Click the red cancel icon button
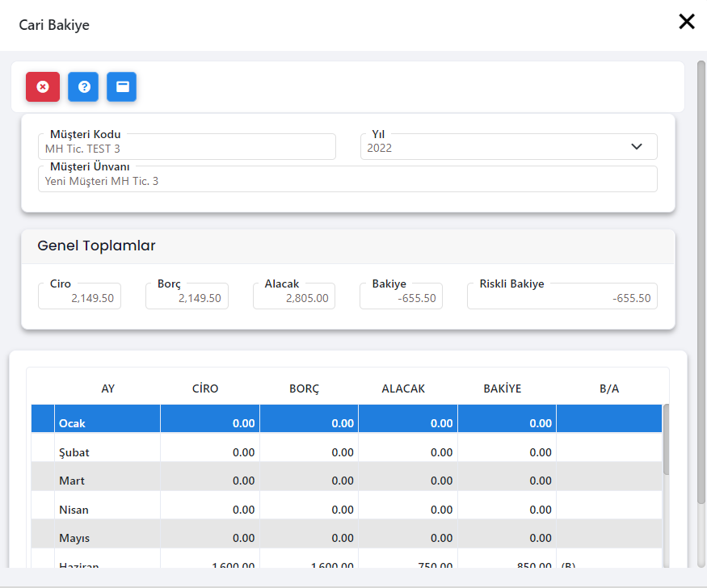707x588 pixels. pyautogui.click(x=43, y=86)
